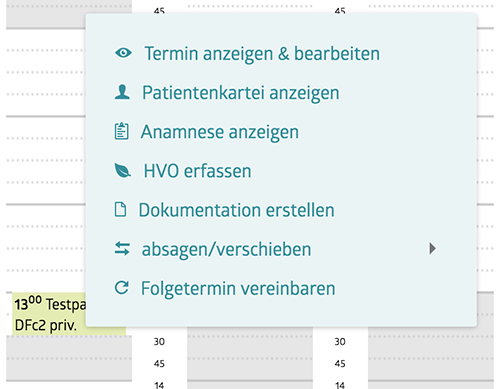Click the lower 45 time label in third column
This screenshot has width=500, height=389.
[x=340, y=363]
